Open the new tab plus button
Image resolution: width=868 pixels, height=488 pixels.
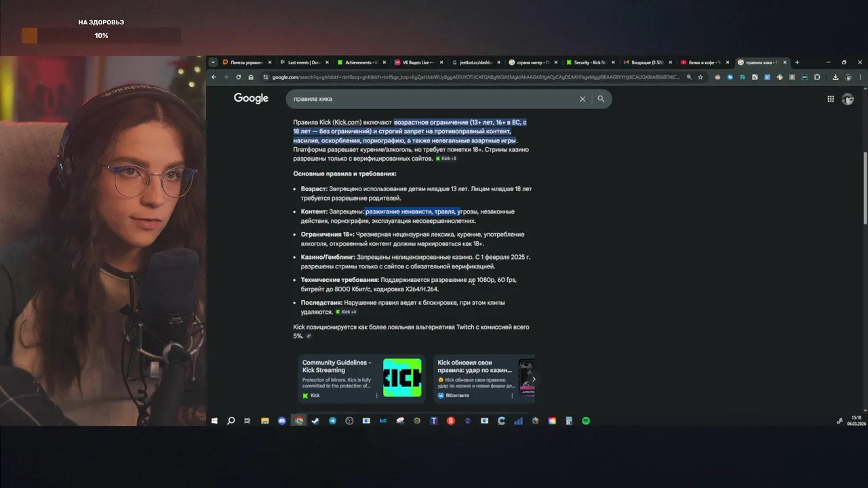click(x=797, y=62)
